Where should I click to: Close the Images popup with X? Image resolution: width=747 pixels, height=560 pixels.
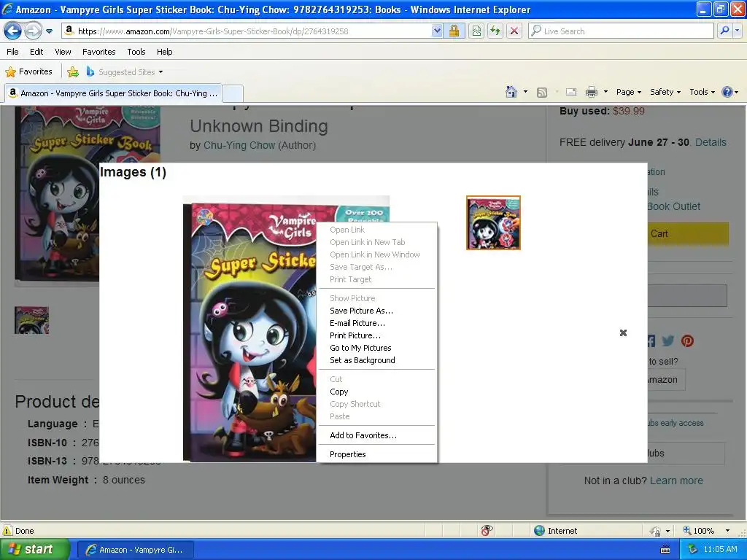tap(623, 332)
